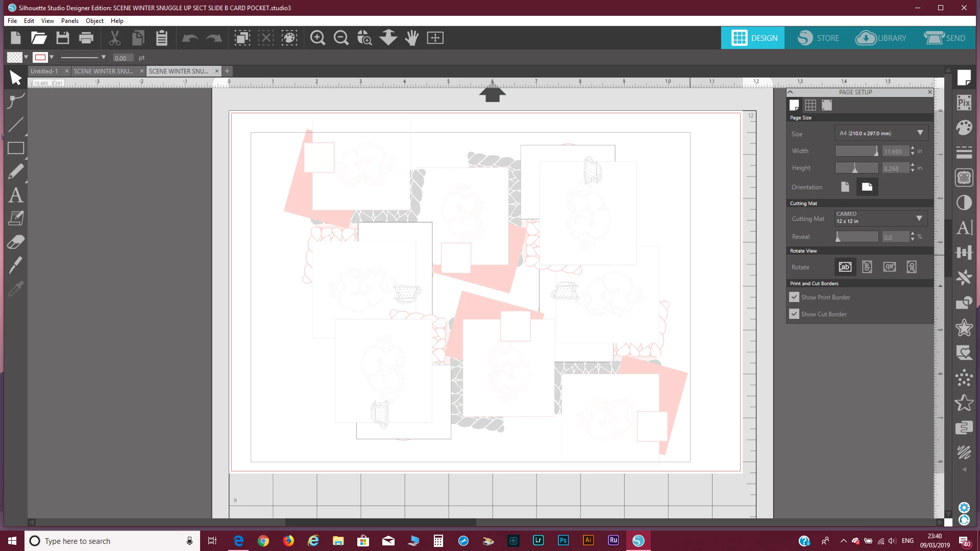Select the Eraser tool
This screenshot has height=551, width=980.
point(16,242)
